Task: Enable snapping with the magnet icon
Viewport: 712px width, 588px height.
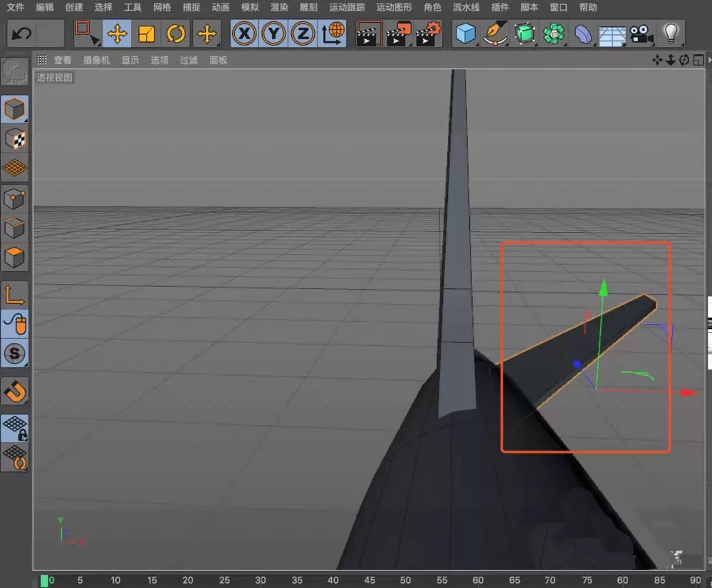Action: (x=16, y=391)
